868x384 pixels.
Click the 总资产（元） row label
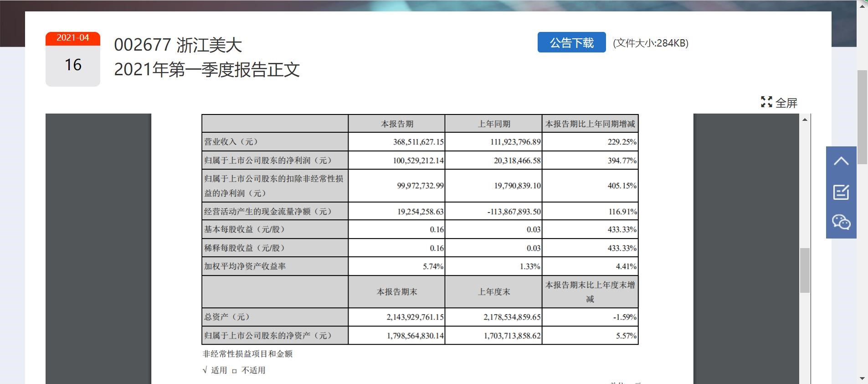click(x=227, y=317)
